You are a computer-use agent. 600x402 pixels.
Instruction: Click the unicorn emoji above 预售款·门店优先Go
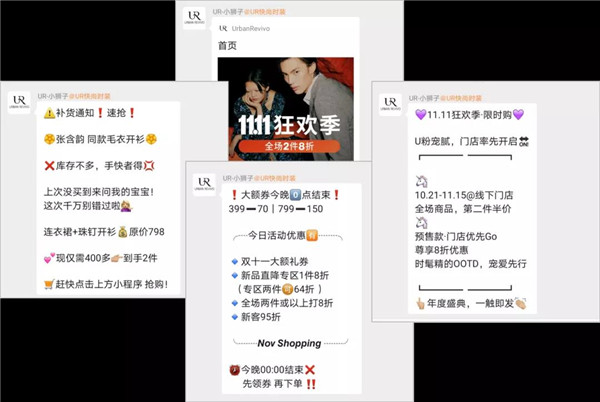coord(421,223)
